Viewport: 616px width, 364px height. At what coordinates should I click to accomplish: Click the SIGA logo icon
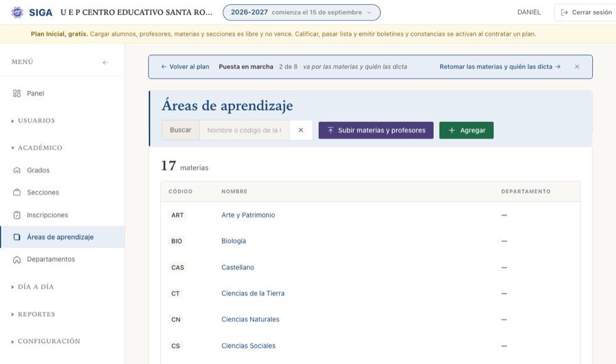(18, 13)
